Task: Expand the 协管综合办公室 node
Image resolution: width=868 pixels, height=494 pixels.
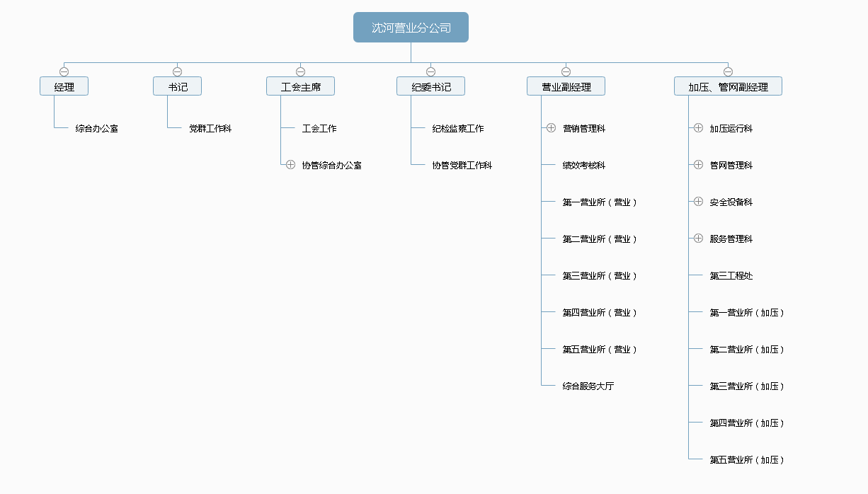Action: click(x=290, y=165)
